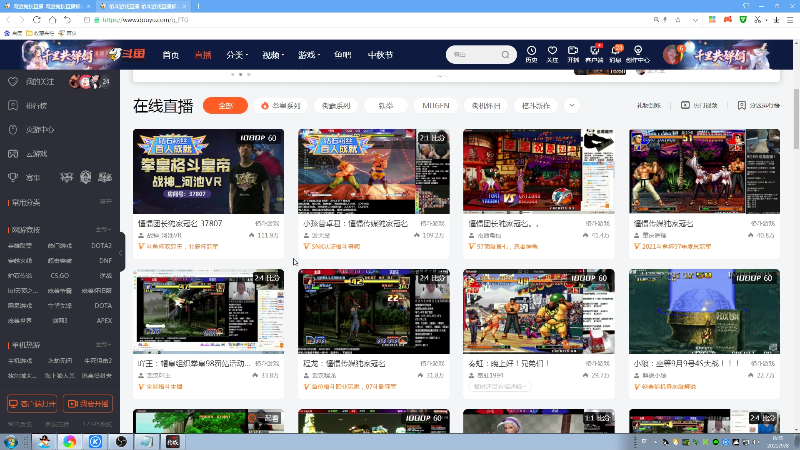Open 我的关注 in the sidebar
Viewport: 800px width, 450px height.
click(40, 82)
